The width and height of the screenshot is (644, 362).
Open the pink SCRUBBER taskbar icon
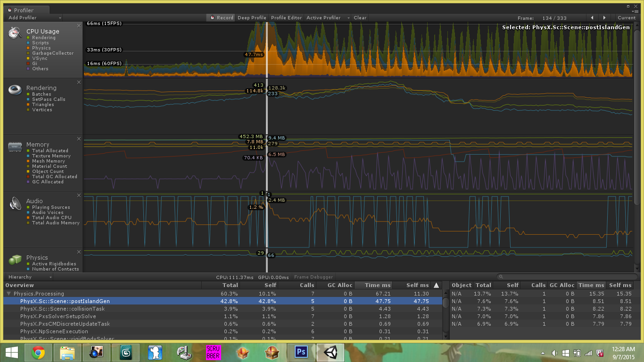(213, 353)
